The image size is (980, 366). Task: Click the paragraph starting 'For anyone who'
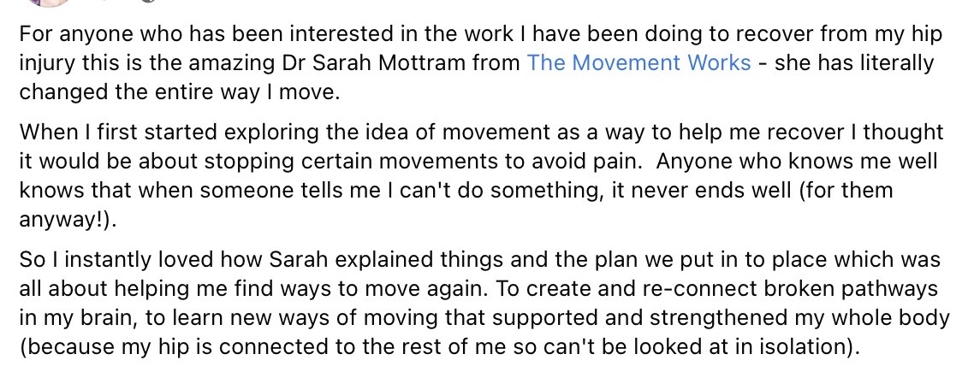point(481,63)
